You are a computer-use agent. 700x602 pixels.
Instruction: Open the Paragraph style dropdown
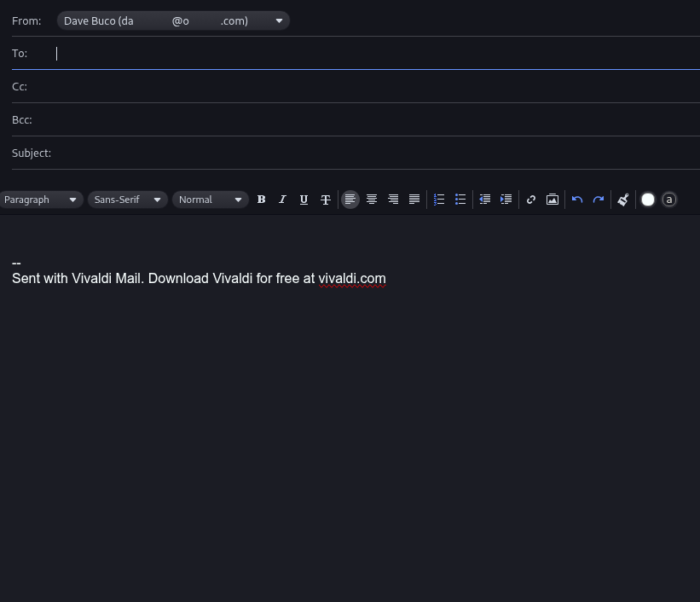click(41, 200)
